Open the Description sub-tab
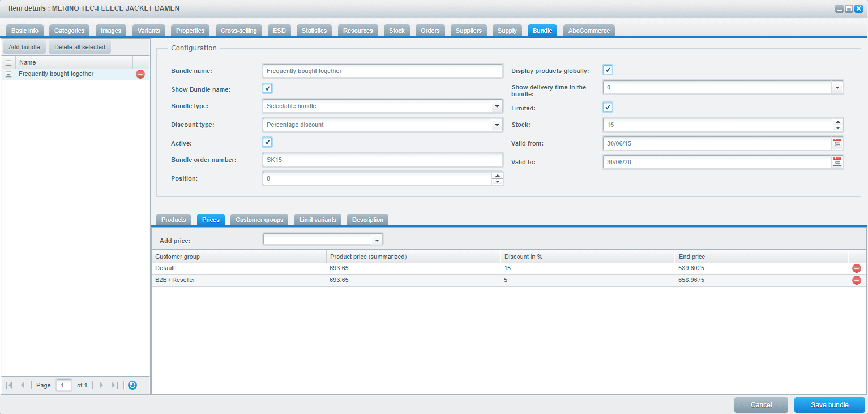The image size is (868, 414). point(367,220)
